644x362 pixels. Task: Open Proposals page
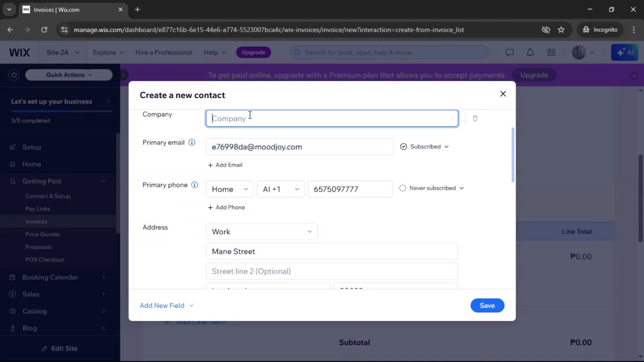38,247
